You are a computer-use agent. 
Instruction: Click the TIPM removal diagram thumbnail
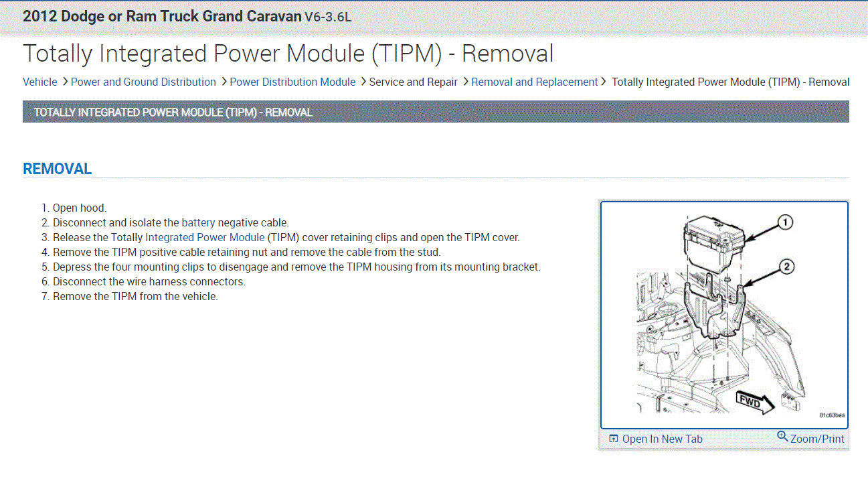724,315
